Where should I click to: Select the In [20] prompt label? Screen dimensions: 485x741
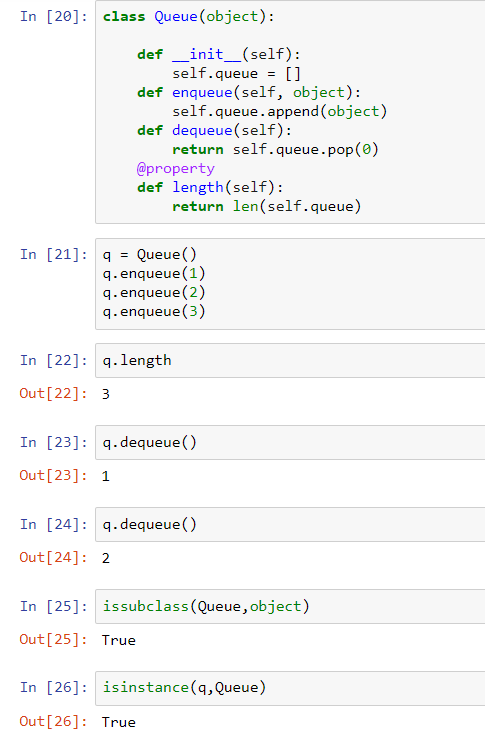[53, 17]
